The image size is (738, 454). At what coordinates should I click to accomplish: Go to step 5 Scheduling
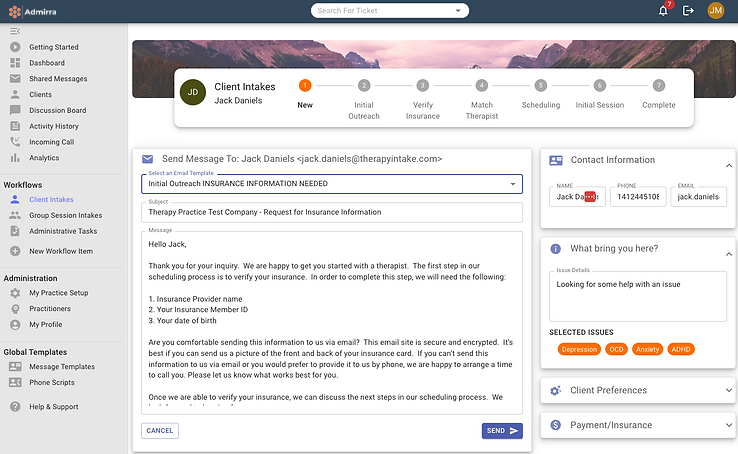tap(541, 86)
